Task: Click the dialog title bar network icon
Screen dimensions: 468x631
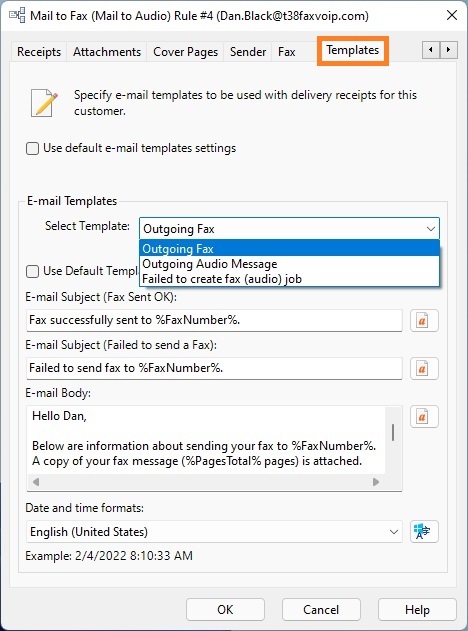Action: pos(17,16)
